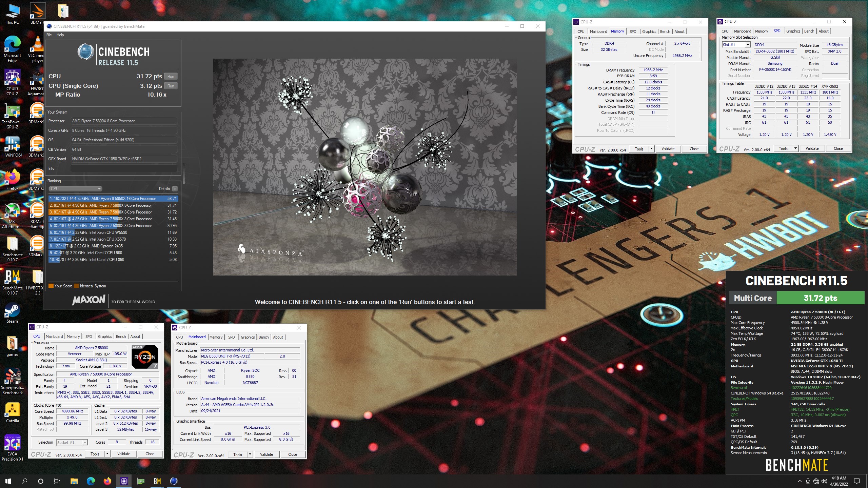868x488 pixels.
Task: Click Close button in Mainboard CPU-Z window
Action: (x=293, y=454)
